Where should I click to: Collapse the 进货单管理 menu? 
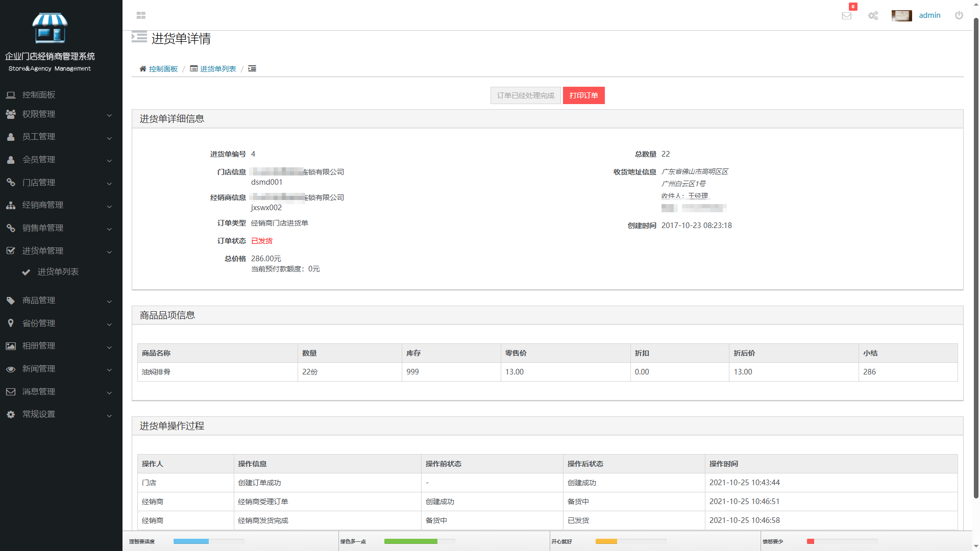tap(43, 251)
